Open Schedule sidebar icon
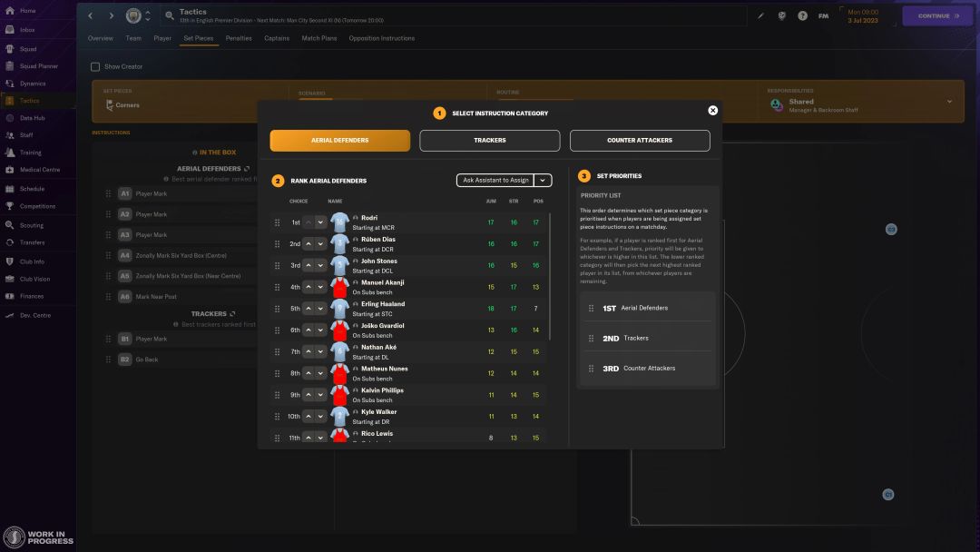The width and height of the screenshot is (980, 552). [x=10, y=188]
